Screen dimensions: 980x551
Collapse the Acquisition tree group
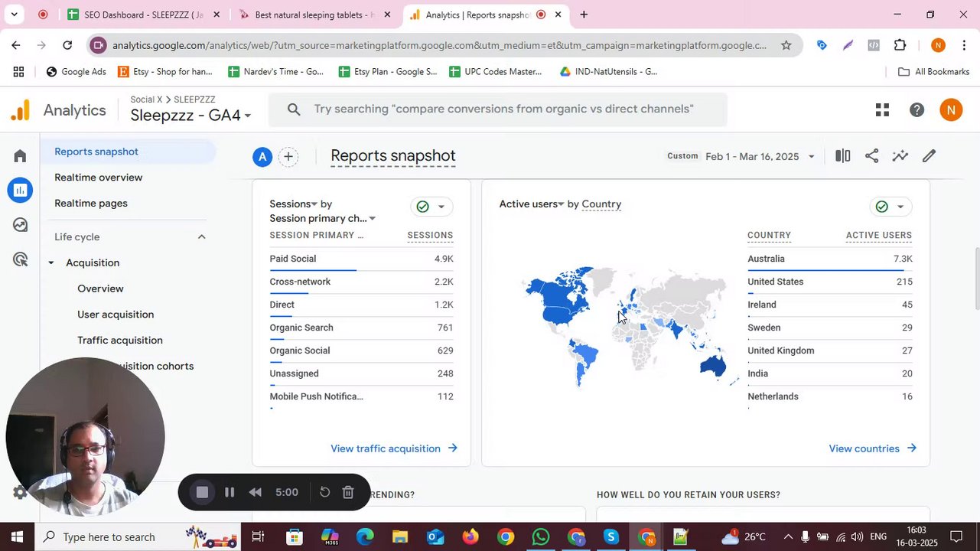tap(51, 263)
